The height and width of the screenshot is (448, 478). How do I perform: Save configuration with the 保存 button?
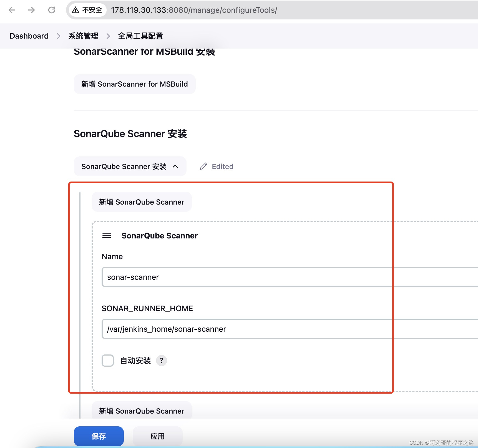[99, 436]
